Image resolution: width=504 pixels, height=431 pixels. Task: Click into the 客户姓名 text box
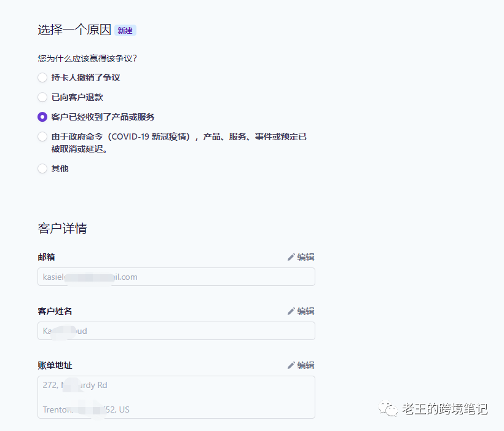(x=176, y=331)
